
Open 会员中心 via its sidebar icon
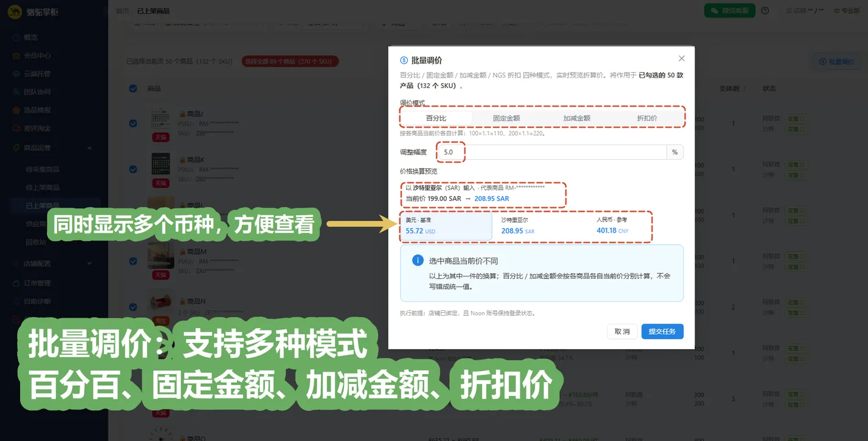point(16,55)
